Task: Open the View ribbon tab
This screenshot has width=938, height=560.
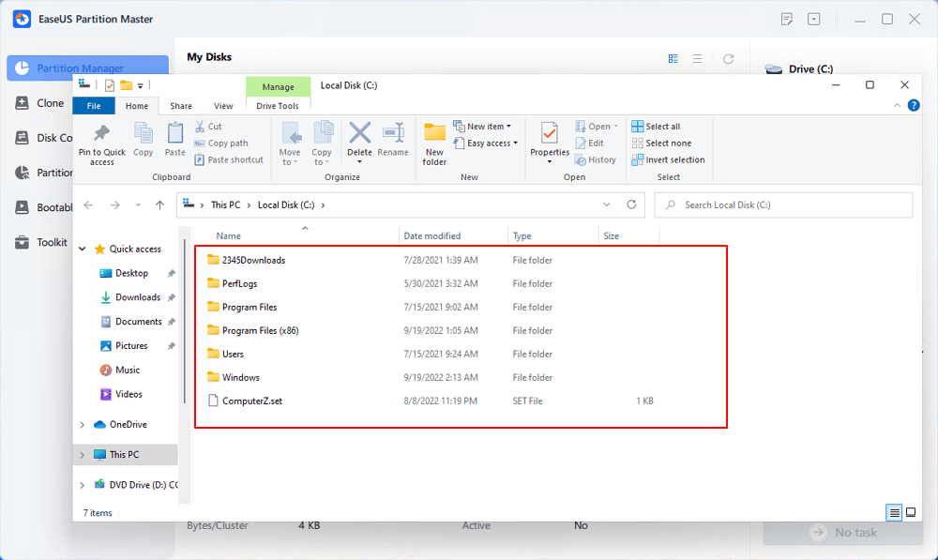Action: point(223,106)
